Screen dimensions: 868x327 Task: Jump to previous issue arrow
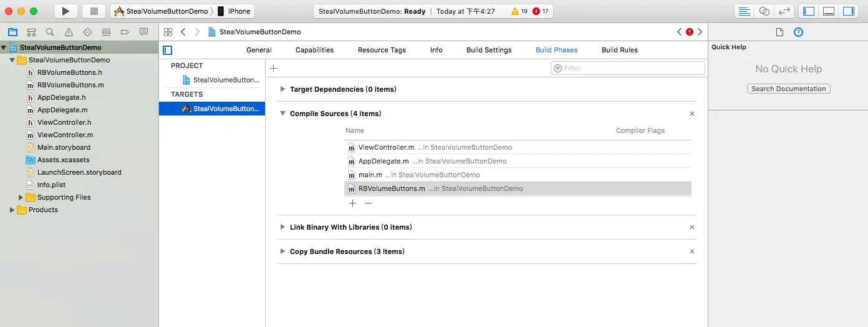(x=680, y=32)
